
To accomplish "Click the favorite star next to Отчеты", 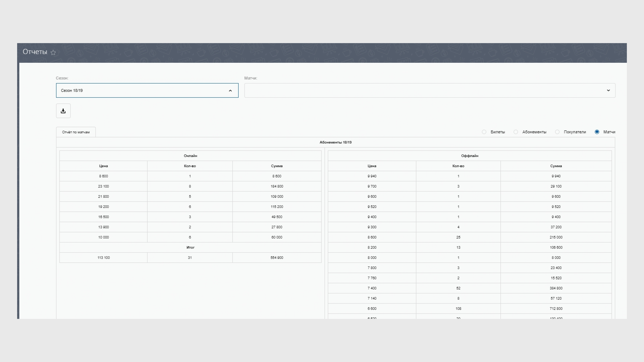I will tap(53, 52).
